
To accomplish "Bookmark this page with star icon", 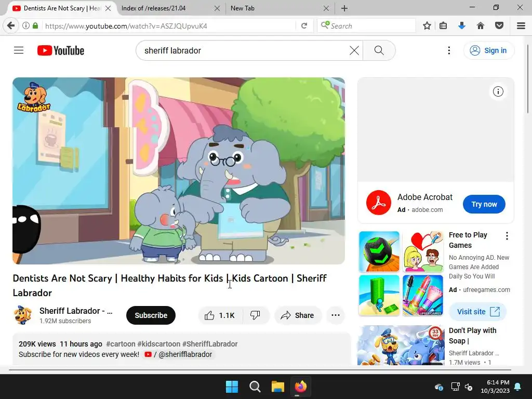I will pos(427,26).
